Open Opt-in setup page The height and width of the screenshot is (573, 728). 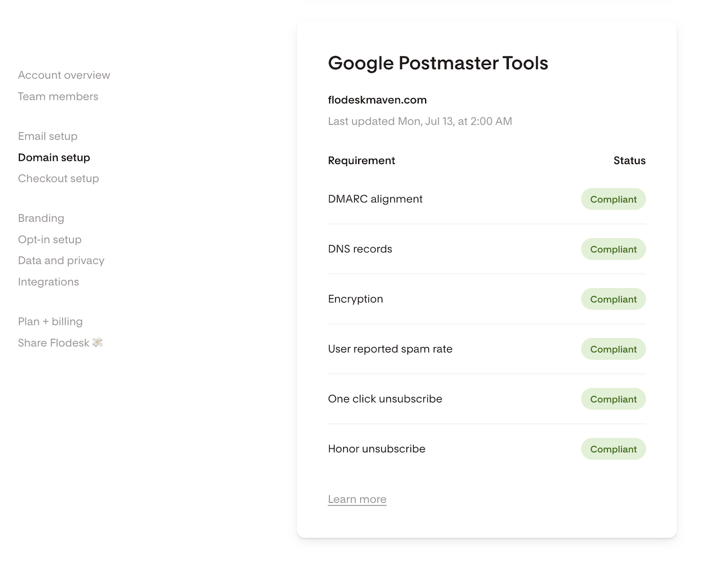(50, 239)
